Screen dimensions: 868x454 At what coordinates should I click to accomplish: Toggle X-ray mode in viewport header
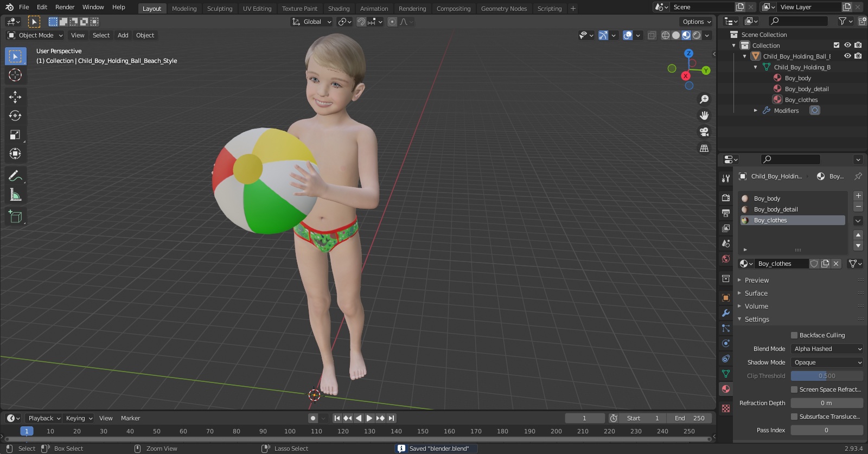[652, 35]
